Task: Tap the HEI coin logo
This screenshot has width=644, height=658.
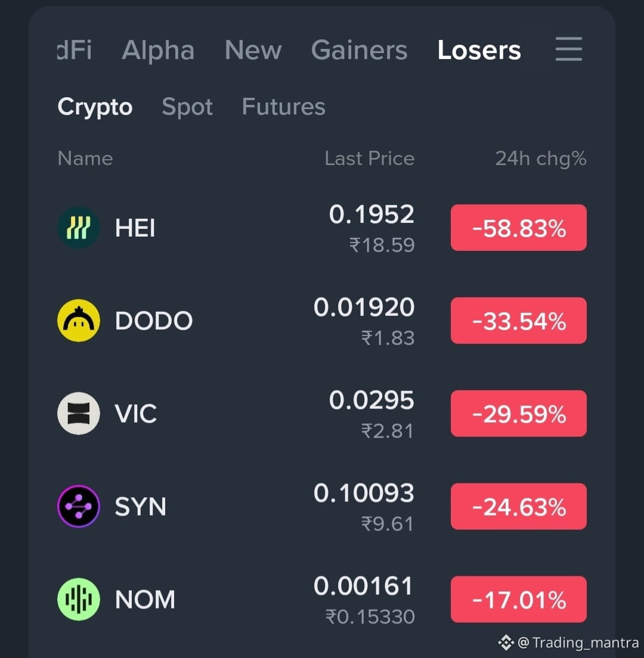Action: [x=79, y=228]
